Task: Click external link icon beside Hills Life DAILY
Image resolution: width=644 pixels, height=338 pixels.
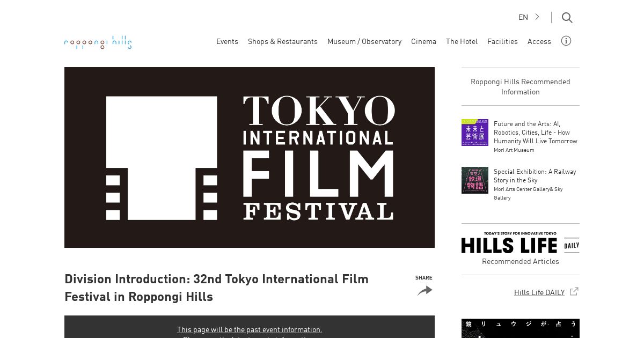Action: (x=574, y=291)
